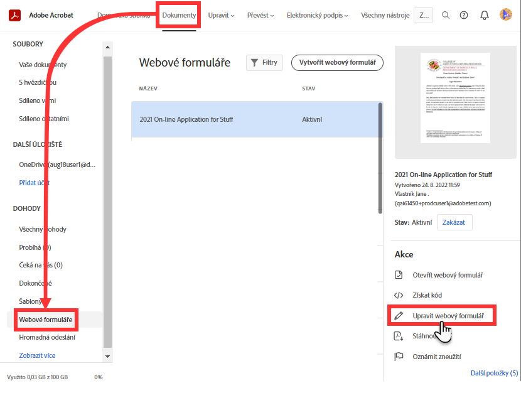521x420 pixels.
Task: Select Hromadná odeslání in sidebar
Action: coord(47,337)
